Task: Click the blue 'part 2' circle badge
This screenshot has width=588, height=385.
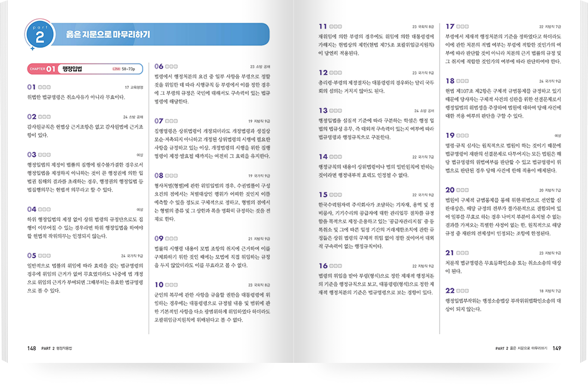Action: click(39, 35)
